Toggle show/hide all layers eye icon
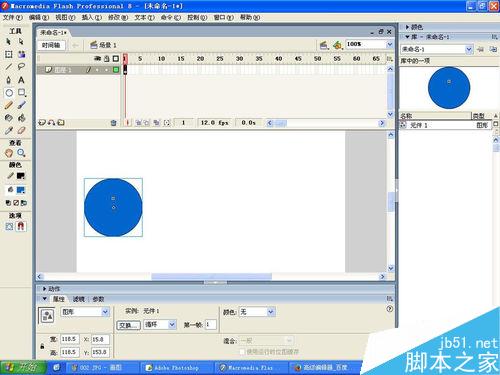Screen dimensions: 500x375 click(97, 59)
